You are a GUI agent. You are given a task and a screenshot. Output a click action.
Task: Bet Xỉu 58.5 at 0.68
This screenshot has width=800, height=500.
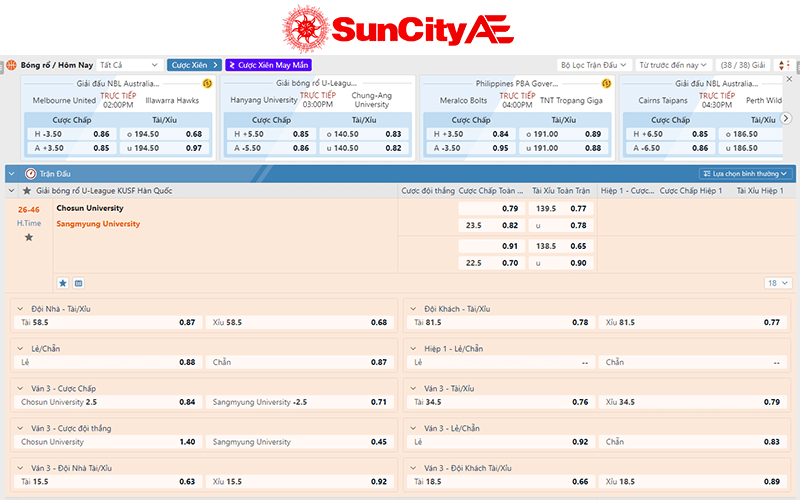tap(299, 322)
